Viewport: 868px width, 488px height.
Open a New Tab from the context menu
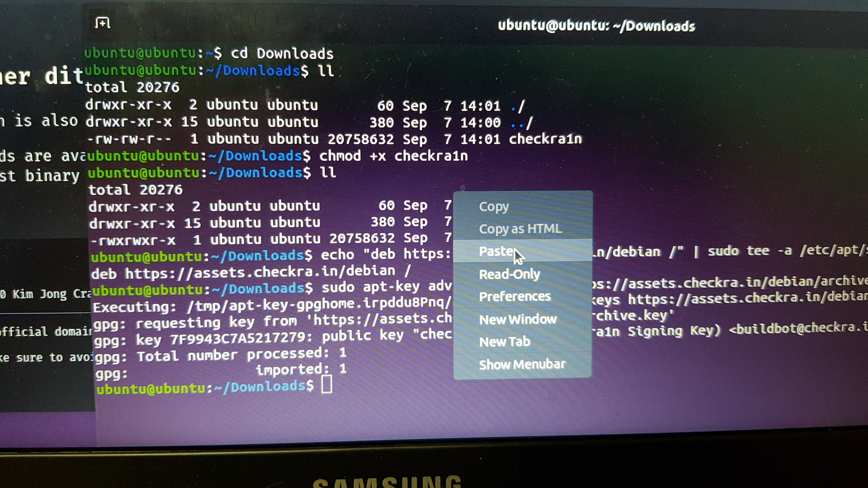click(x=504, y=342)
